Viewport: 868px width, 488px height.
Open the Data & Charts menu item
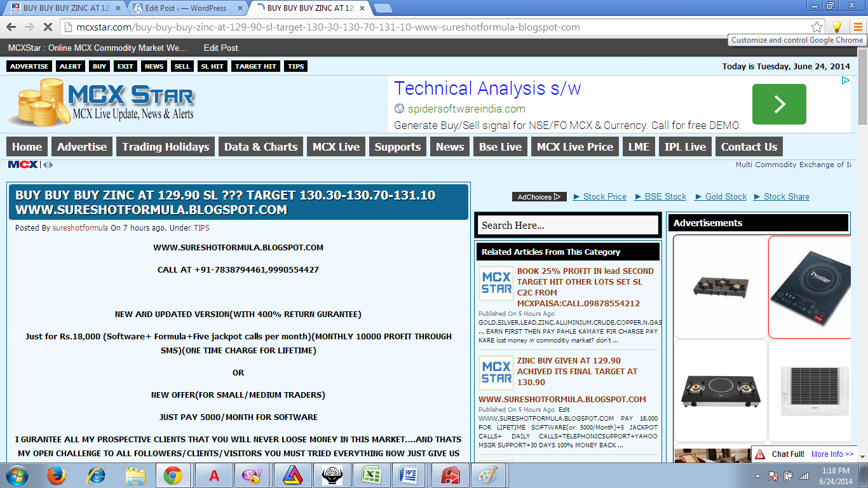261,147
